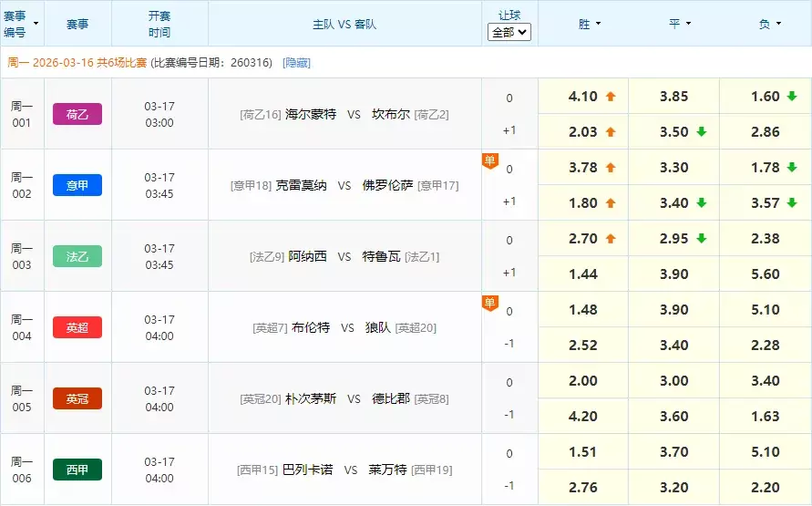Select home win odds 1.48 for 布伦特
The height and width of the screenshot is (506, 812).
point(583,310)
